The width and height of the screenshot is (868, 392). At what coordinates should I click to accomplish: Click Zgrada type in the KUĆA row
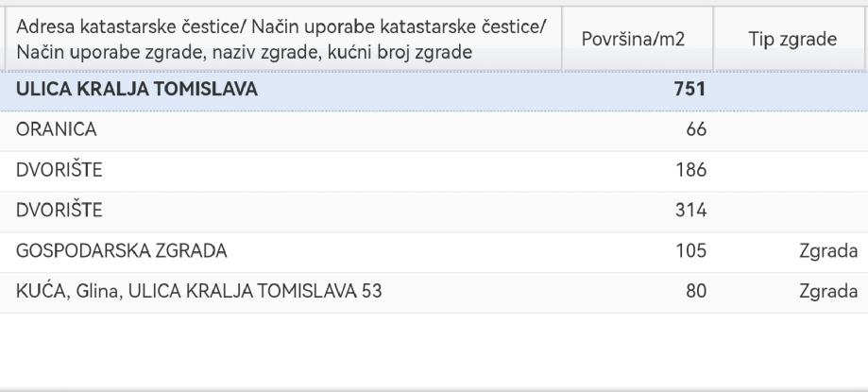[827, 293]
